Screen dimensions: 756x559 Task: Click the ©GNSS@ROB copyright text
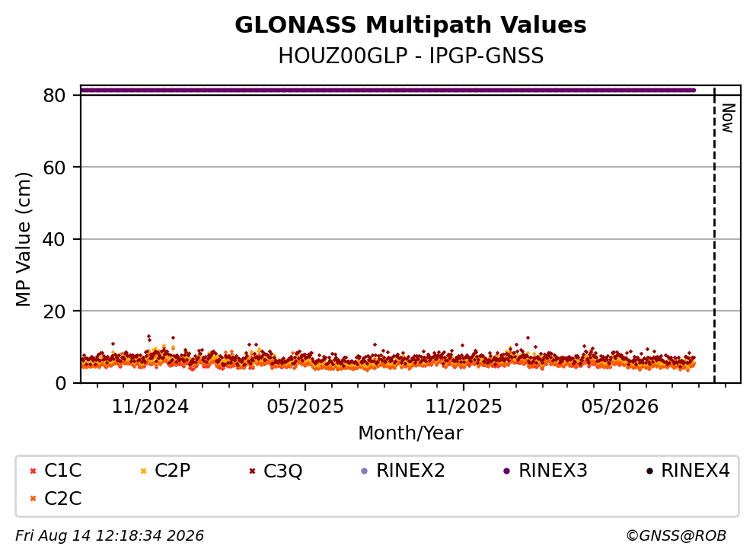pos(676,536)
